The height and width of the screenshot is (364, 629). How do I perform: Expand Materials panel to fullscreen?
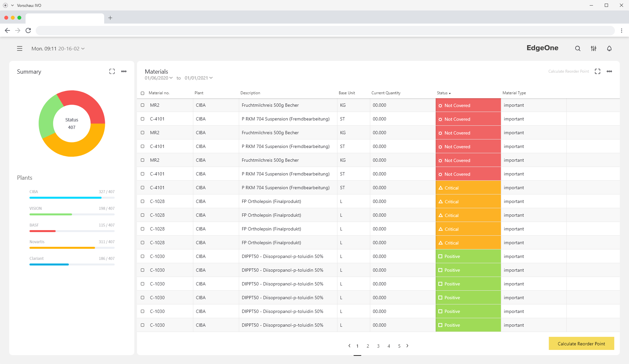[597, 71]
